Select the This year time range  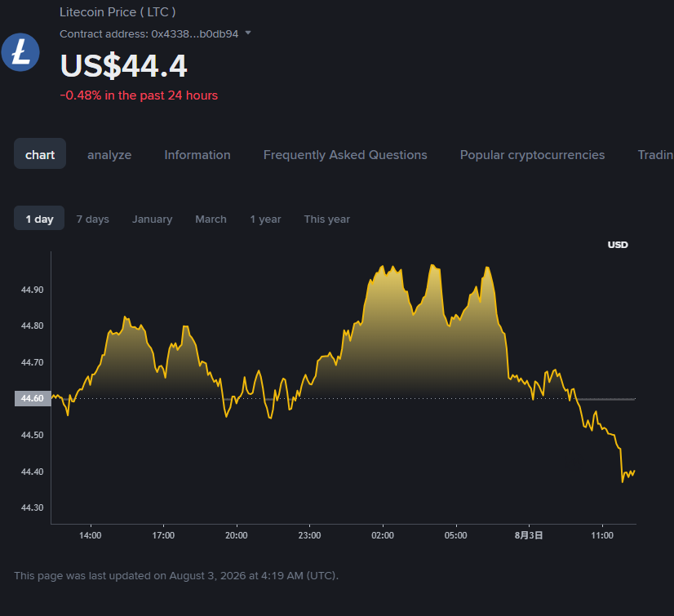326,219
